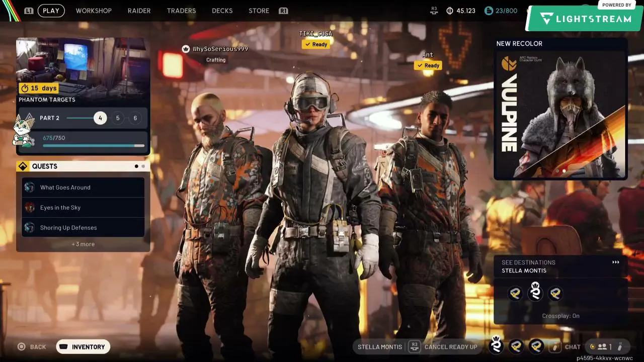Screen dimensions: 644x362
Task: Click the PART 2 label
Action: tap(49, 118)
